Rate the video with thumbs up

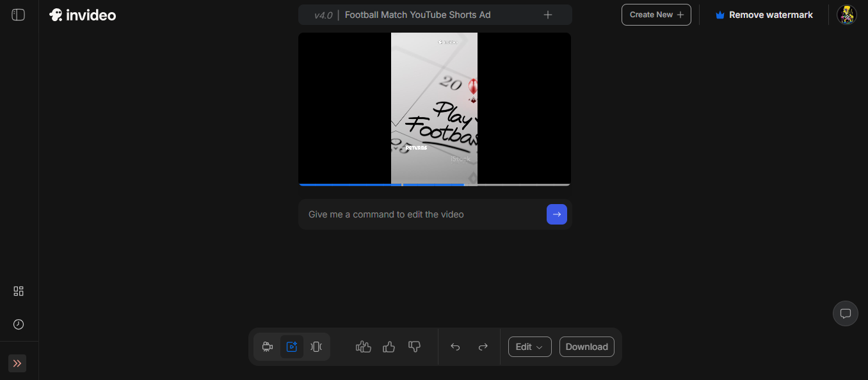pos(389,346)
